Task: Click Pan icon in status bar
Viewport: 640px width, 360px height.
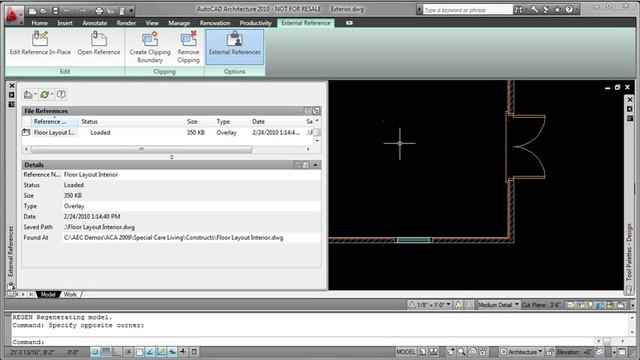Action: 451,352
